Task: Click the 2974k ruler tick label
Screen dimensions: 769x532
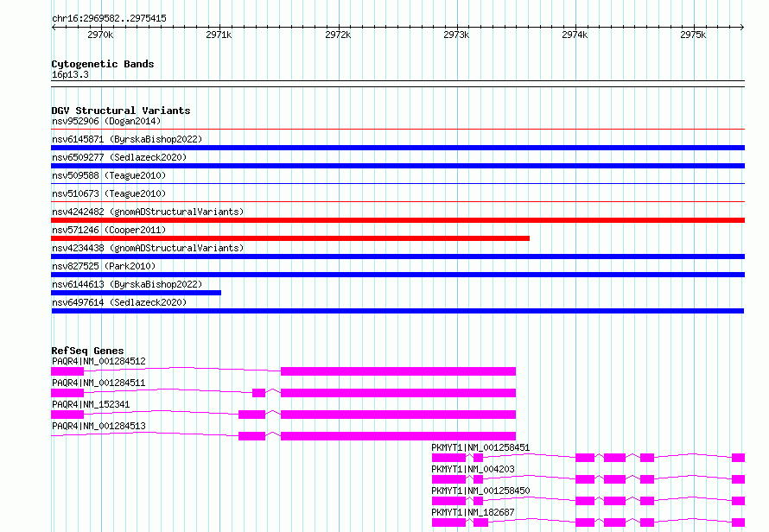Action: tap(575, 35)
